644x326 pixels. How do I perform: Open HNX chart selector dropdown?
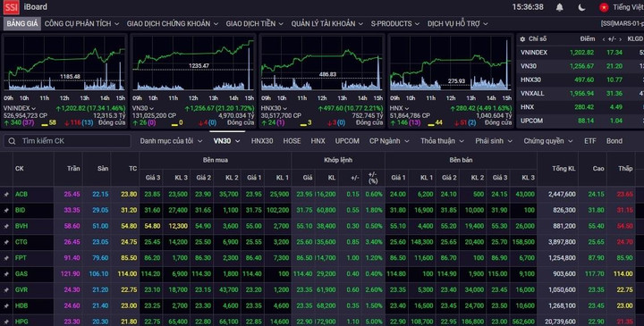[399, 108]
